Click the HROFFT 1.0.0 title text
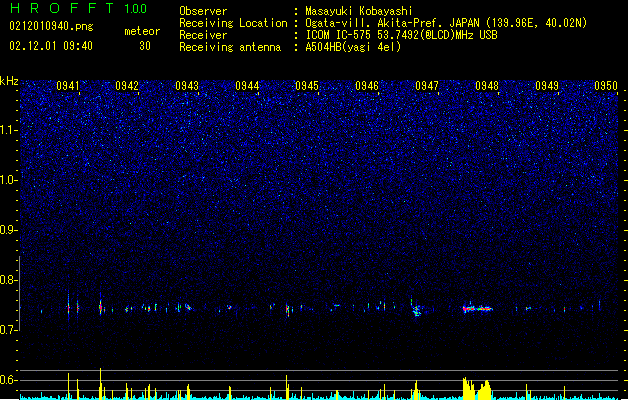629x400 pixels. point(78,8)
